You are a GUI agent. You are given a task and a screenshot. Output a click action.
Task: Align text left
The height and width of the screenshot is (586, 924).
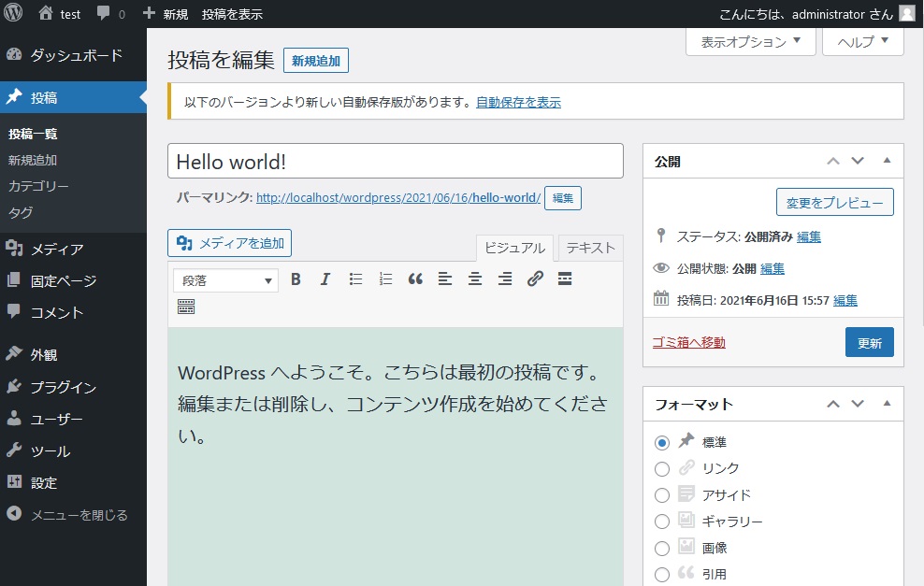pyautogui.click(x=445, y=279)
